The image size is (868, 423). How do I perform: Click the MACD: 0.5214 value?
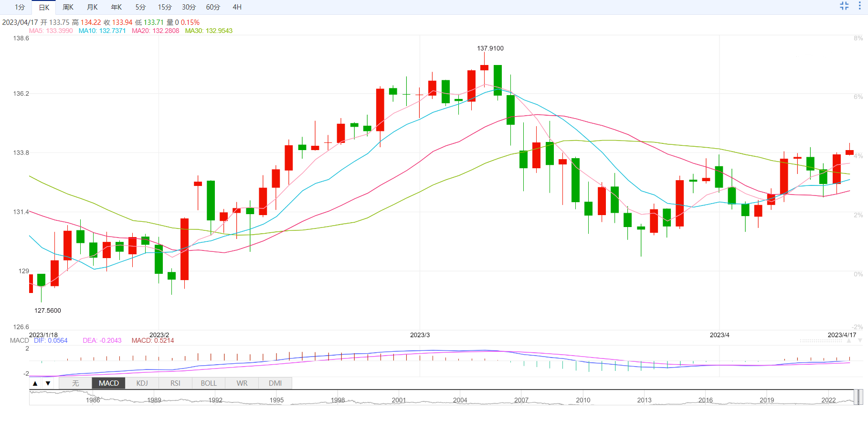[x=153, y=341]
